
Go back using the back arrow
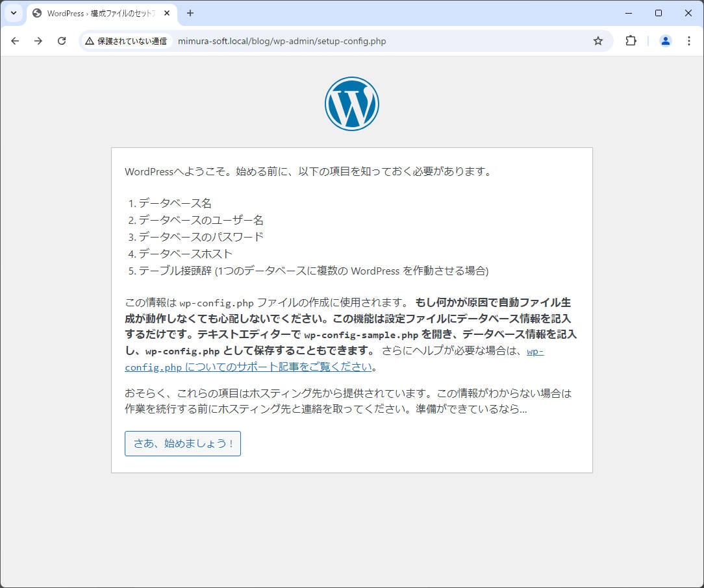point(15,40)
